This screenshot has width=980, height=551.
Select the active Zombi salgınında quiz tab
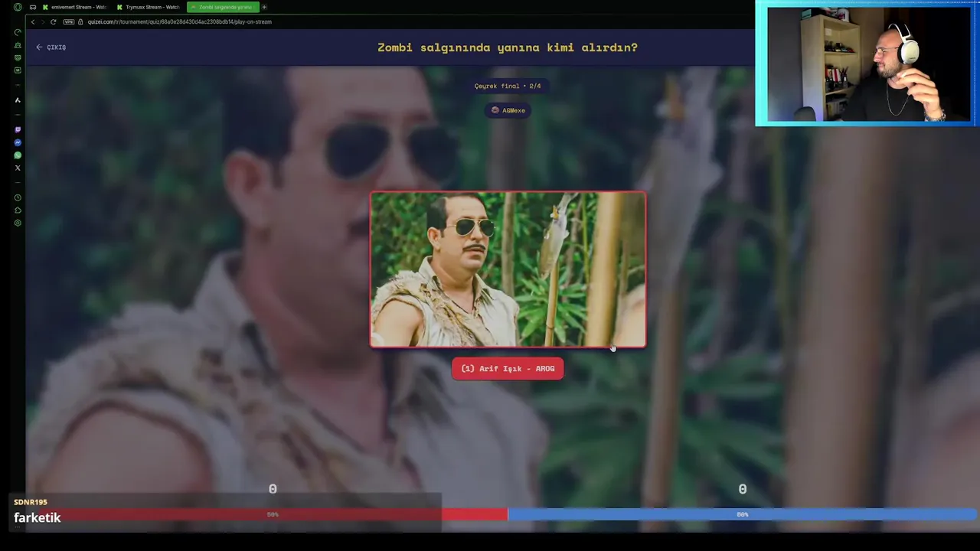222,7
